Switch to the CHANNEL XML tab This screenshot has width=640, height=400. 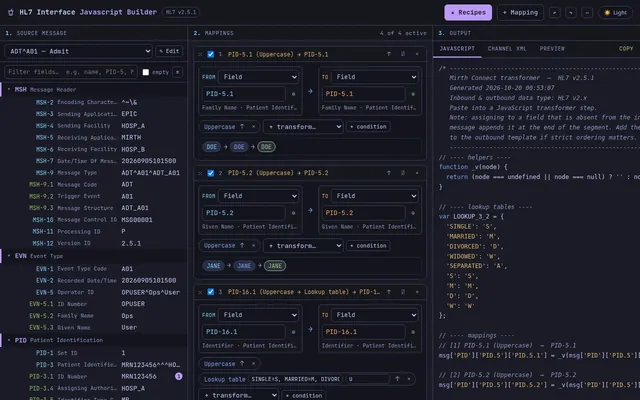tap(507, 48)
